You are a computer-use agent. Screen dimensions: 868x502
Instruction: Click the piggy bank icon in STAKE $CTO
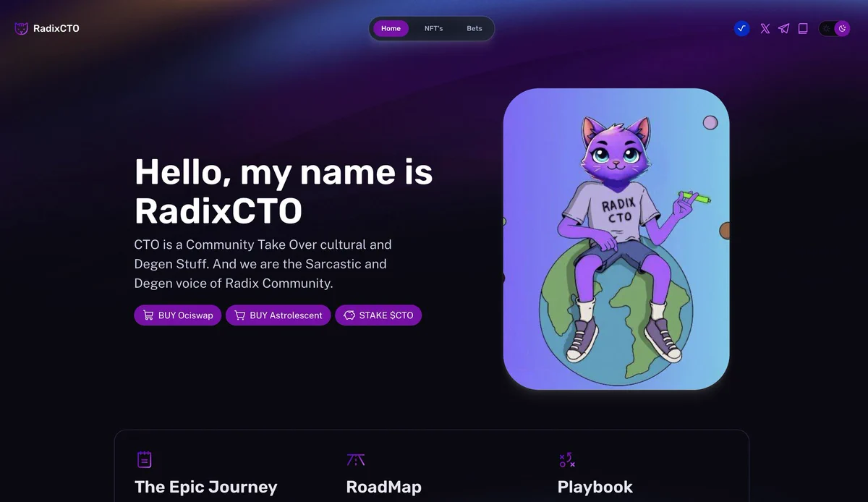[349, 315]
